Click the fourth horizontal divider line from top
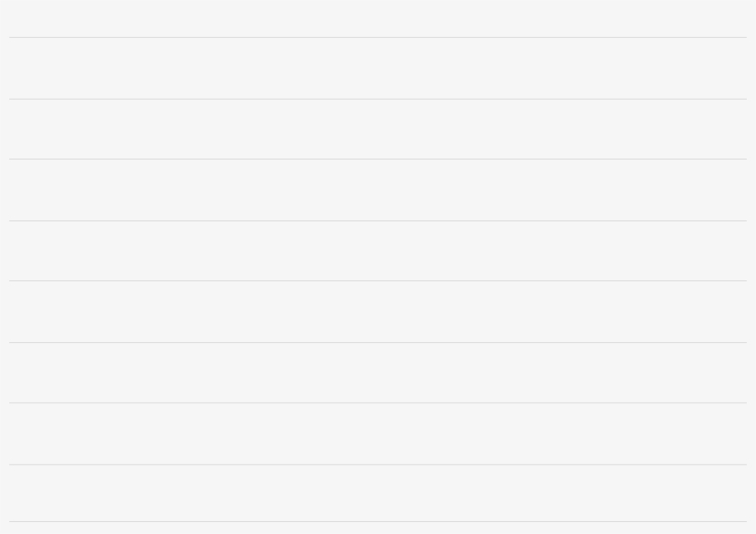This screenshot has width=756, height=534. (378, 220)
